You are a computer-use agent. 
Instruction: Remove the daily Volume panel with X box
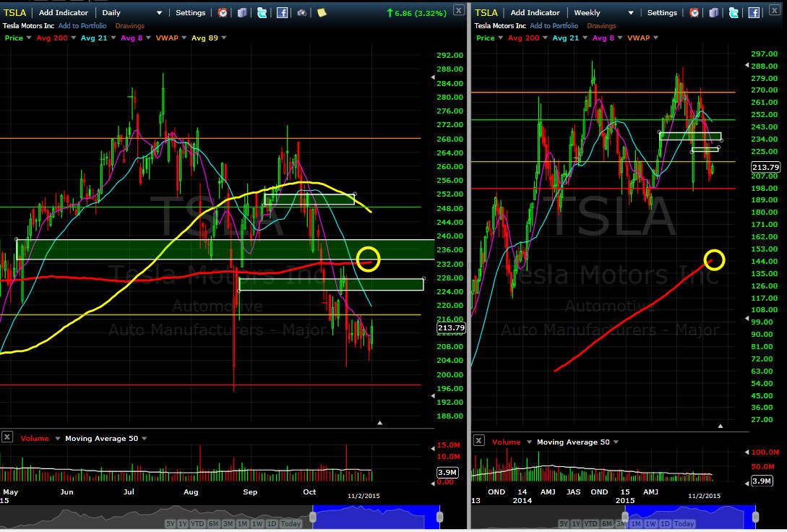[7, 437]
